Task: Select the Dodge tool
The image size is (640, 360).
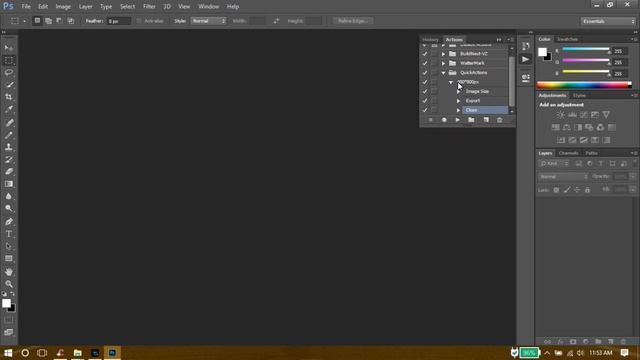Action: point(9,208)
